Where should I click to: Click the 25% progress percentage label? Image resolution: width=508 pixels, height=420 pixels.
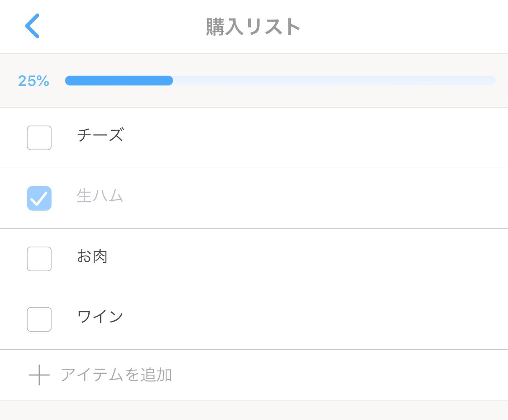(33, 81)
